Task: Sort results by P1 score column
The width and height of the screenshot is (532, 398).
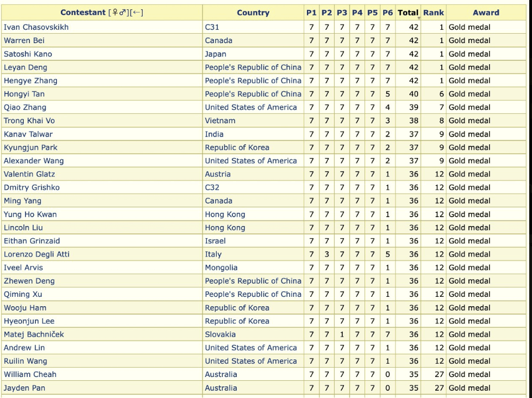Action: pos(311,13)
